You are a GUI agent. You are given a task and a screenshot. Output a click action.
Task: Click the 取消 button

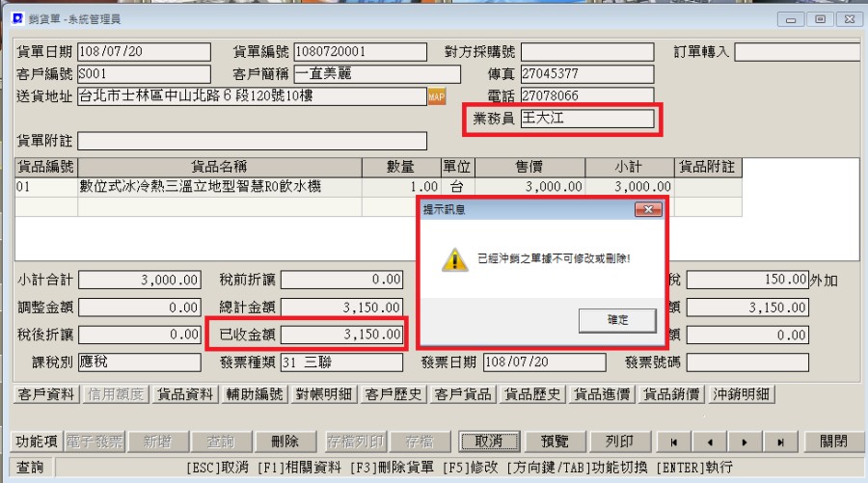pos(489,442)
